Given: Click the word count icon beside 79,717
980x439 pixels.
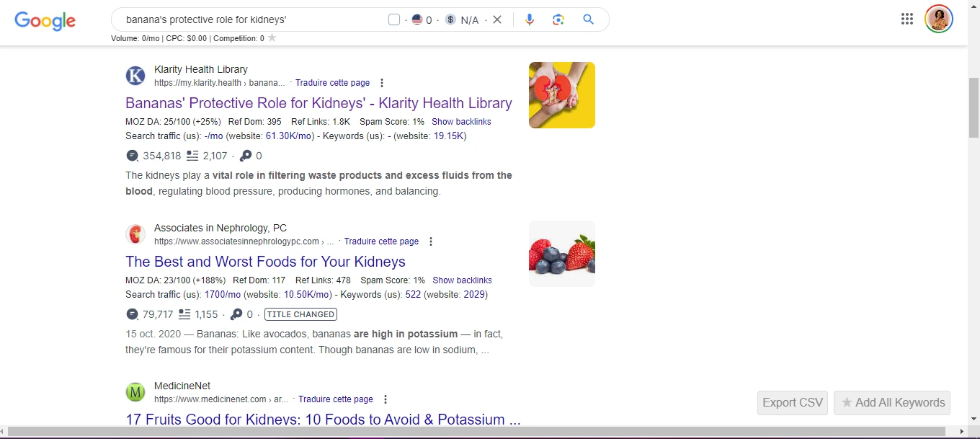Looking at the screenshot, I should tap(132, 314).
